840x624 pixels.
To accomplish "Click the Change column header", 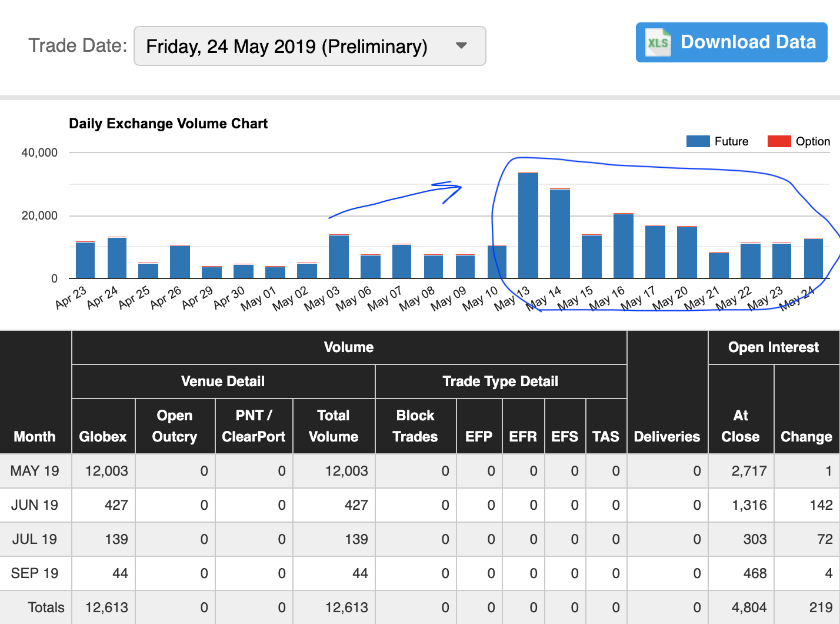I will tap(806, 436).
